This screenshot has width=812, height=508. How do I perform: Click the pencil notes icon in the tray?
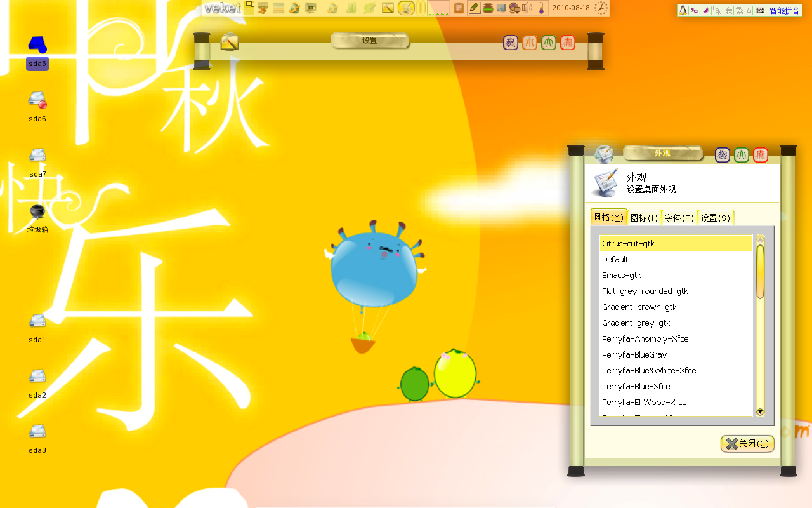click(474, 8)
